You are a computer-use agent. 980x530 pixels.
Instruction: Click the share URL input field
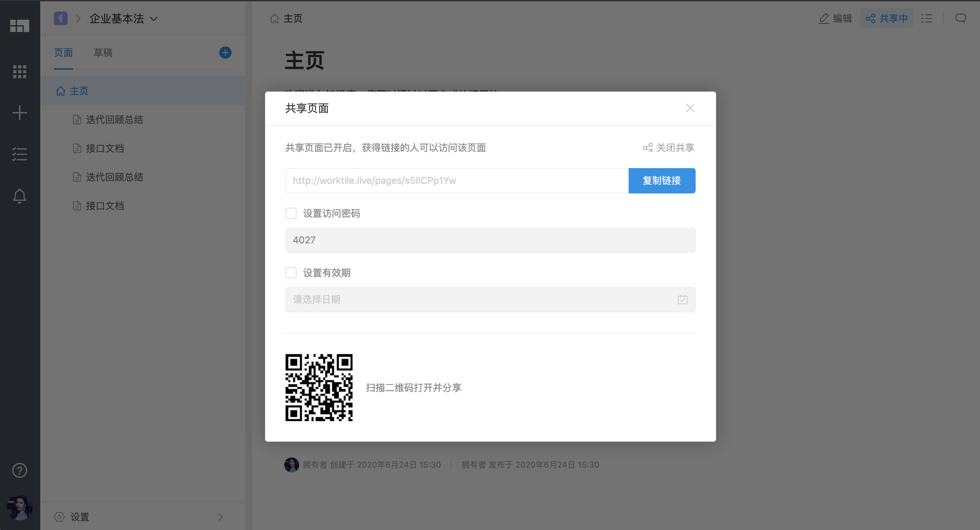pos(457,180)
